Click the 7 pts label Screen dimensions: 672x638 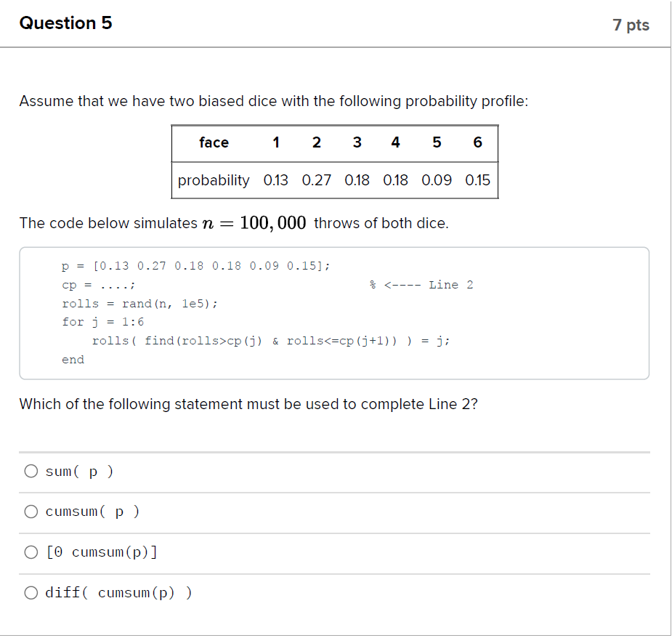631,23
